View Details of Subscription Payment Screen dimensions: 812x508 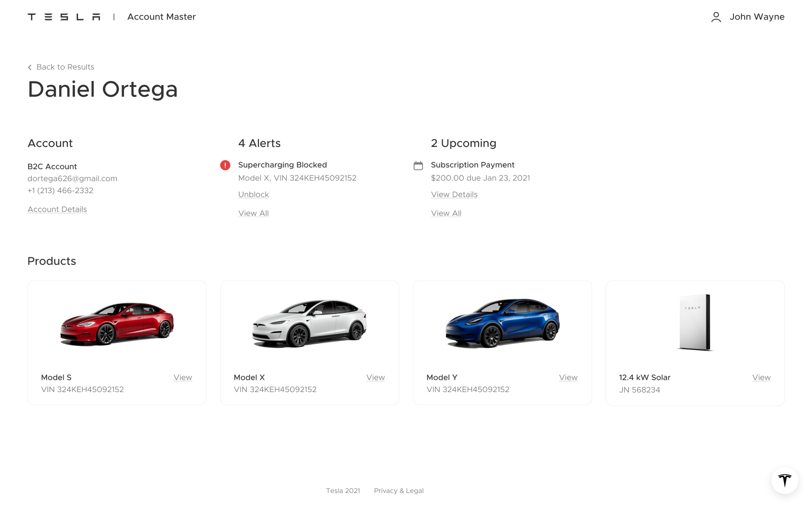coord(454,195)
